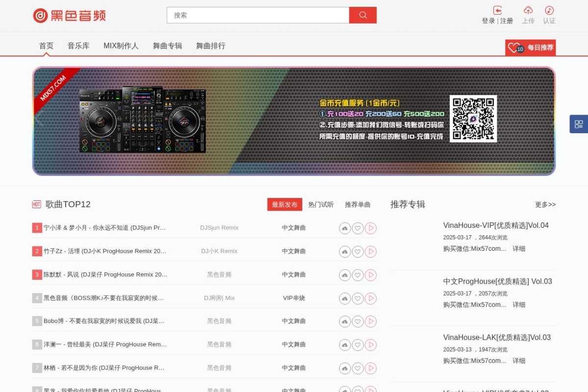Download the BOSS潮K VIP串烧 track
Image resolution: width=588 pixels, height=392 pixels.
click(345, 298)
